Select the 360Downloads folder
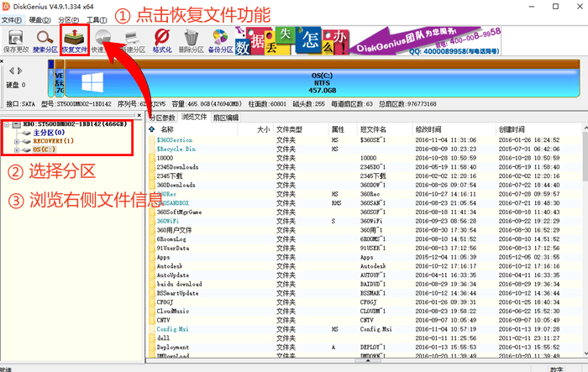588x372 pixels. point(176,185)
